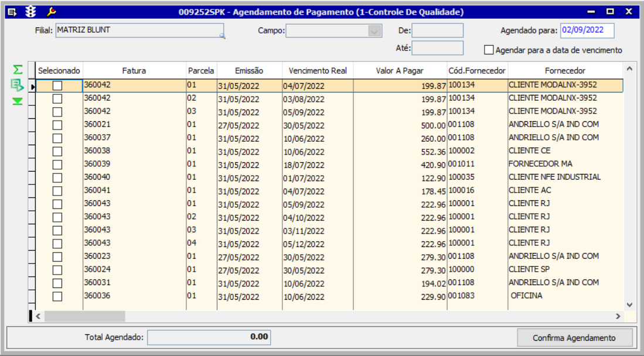Enable Agendar para a data de vencimento
The image size is (644, 356).
[489, 50]
